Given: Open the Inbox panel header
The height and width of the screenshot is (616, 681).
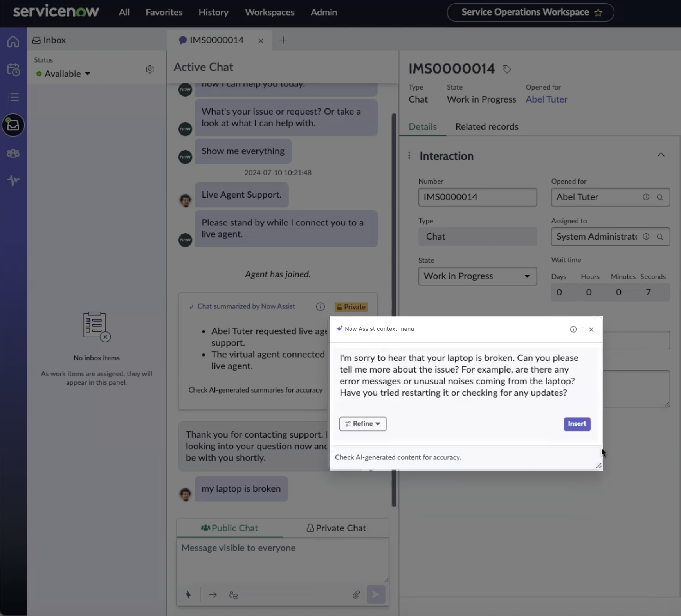Looking at the screenshot, I should point(49,40).
